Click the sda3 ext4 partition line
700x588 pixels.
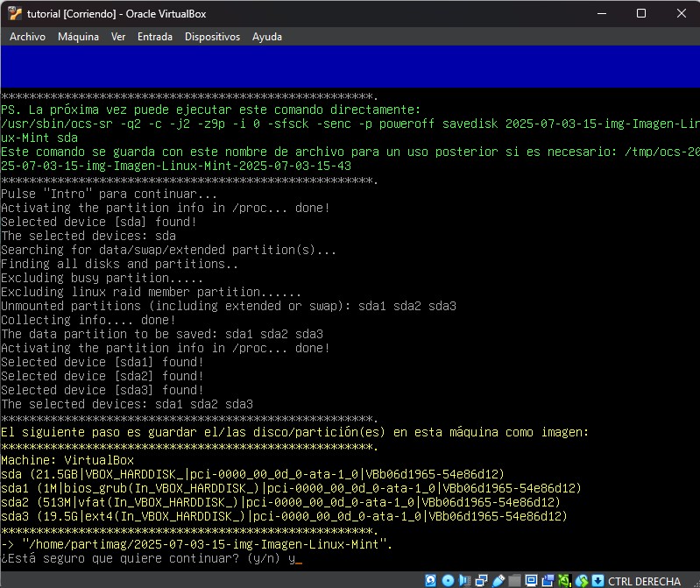point(284,516)
